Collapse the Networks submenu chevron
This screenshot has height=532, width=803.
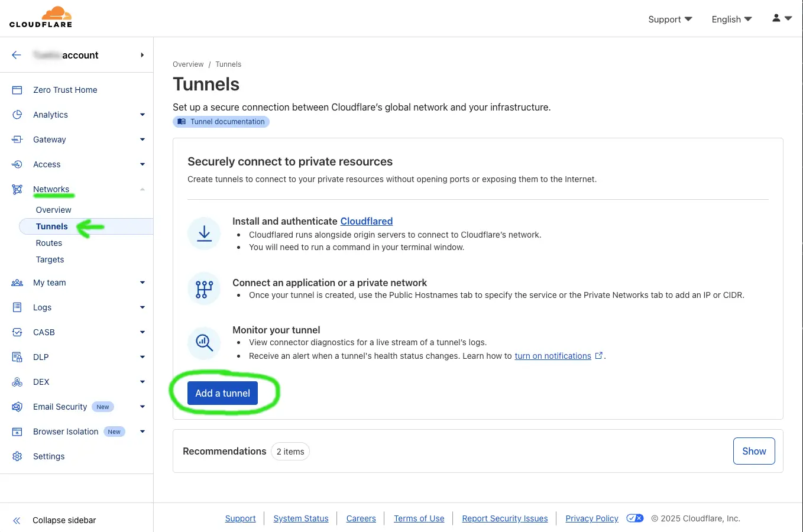tap(142, 189)
